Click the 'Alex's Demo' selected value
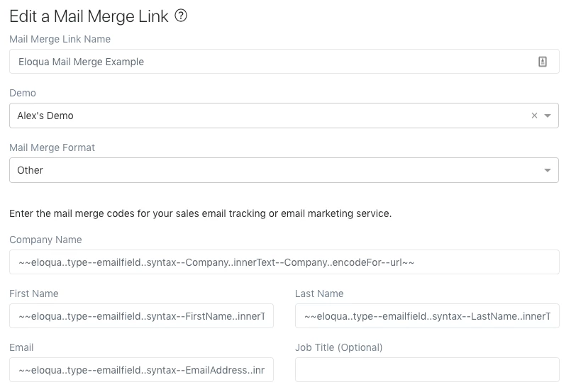Image resolution: width=571 pixels, height=392 pixels. (x=45, y=116)
